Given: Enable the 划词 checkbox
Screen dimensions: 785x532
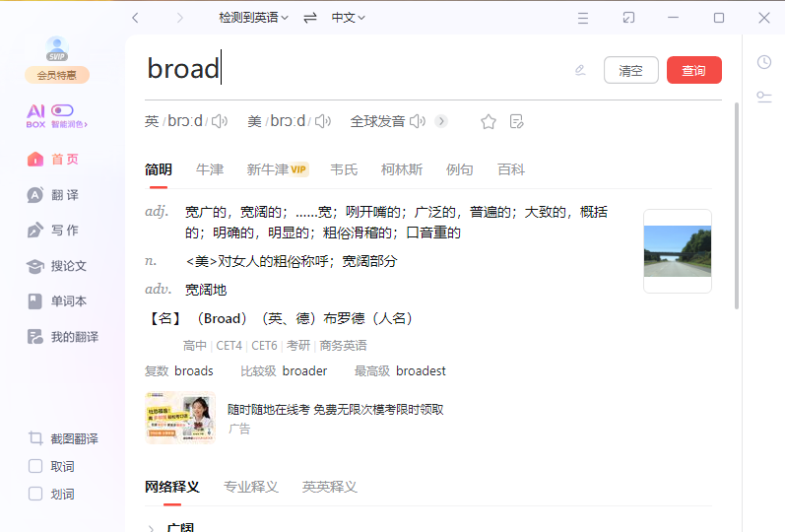Looking at the screenshot, I should click(35, 494).
